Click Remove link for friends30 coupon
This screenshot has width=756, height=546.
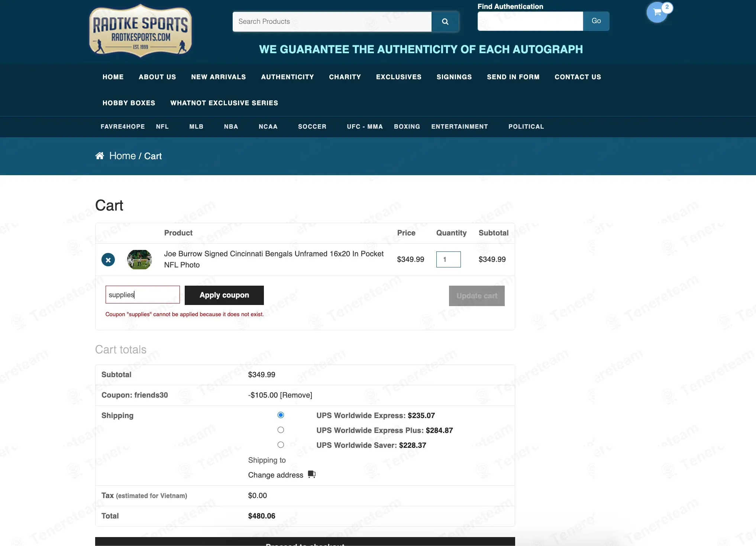[296, 395]
